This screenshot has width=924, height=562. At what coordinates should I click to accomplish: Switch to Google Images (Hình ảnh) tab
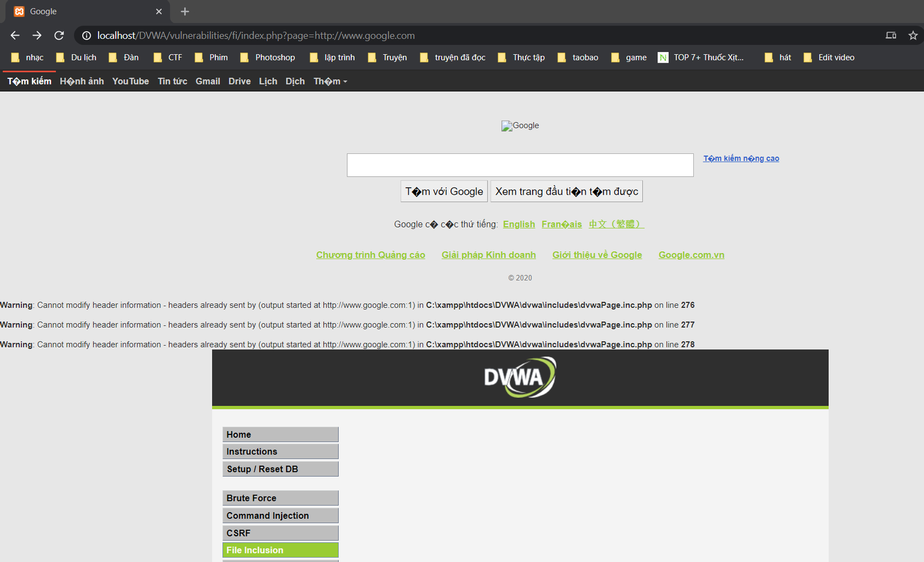(x=82, y=81)
